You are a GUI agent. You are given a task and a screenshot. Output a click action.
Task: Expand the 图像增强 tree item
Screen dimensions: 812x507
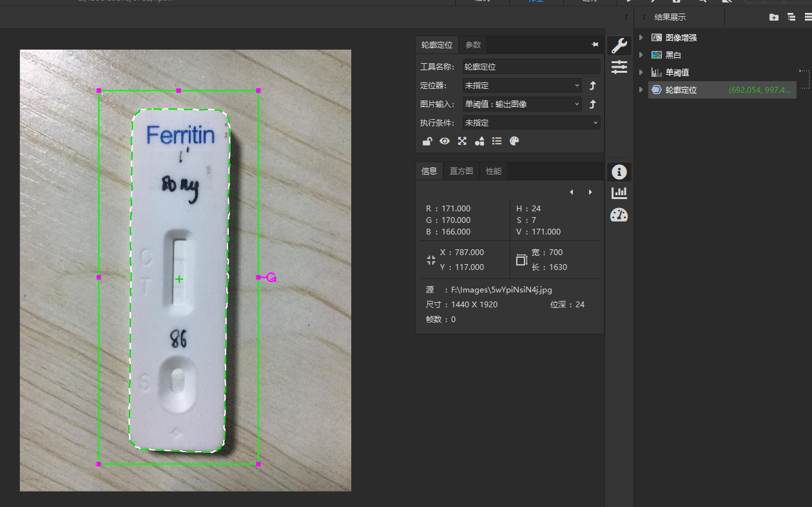click(x=641, y=37)
